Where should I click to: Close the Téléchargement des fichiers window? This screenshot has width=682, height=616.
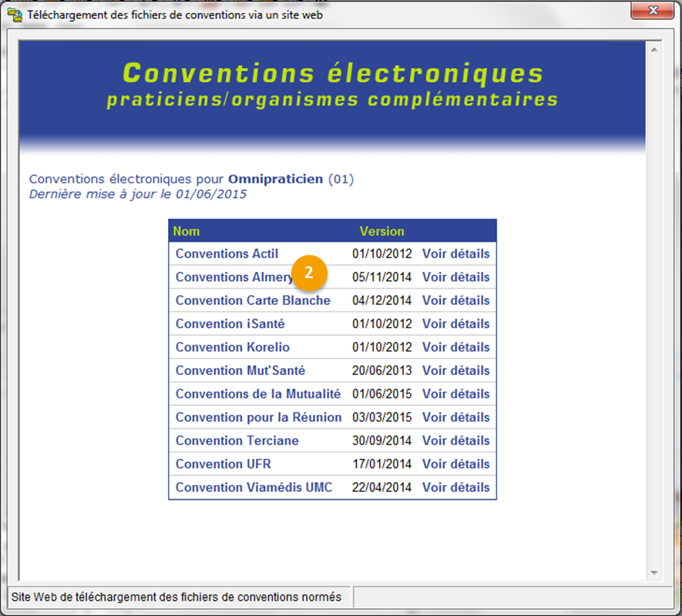tap(653, 11)
